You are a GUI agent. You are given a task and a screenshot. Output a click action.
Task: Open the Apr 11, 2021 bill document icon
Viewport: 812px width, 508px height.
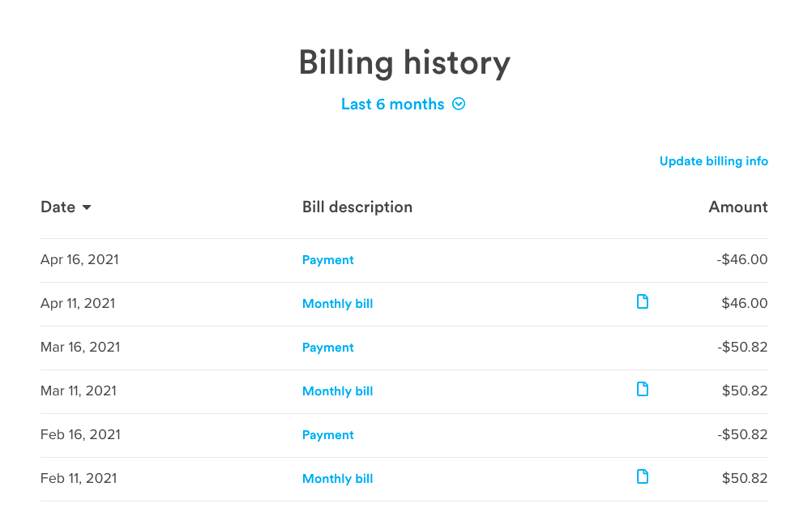(x=643, y=302)
